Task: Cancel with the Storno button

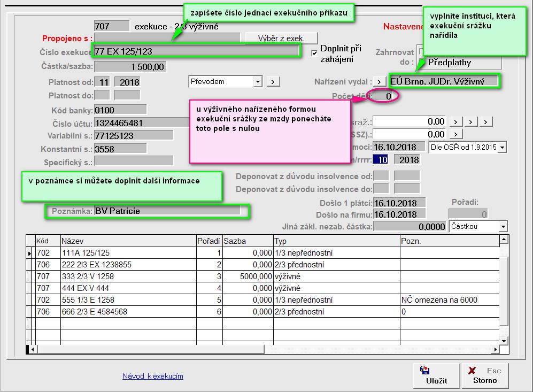Action: pos(485,375)
